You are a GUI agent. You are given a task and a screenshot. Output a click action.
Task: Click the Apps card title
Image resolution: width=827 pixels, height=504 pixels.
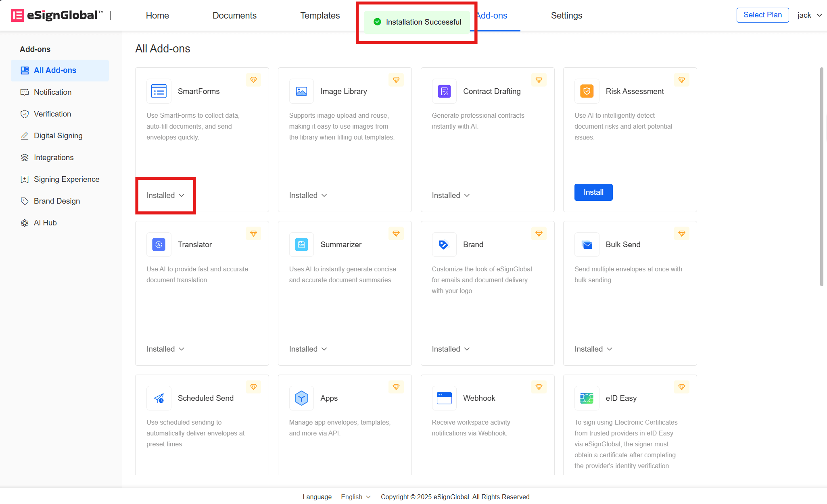(329, 398)
